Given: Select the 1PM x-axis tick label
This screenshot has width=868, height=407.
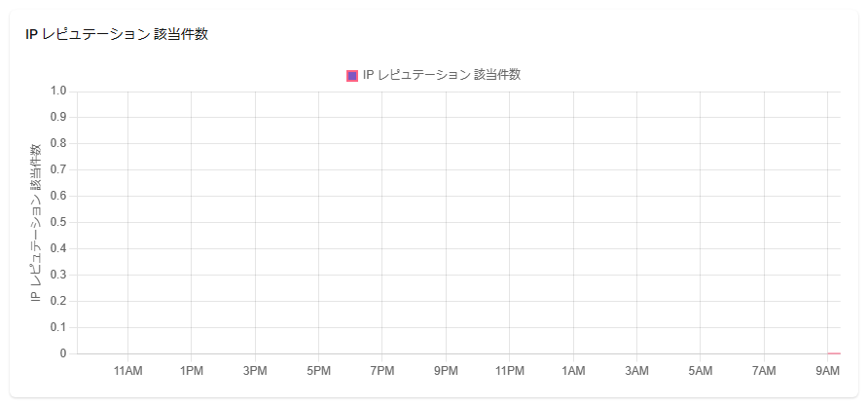Looking at the screenshot, I should click(x=192, y=371).
